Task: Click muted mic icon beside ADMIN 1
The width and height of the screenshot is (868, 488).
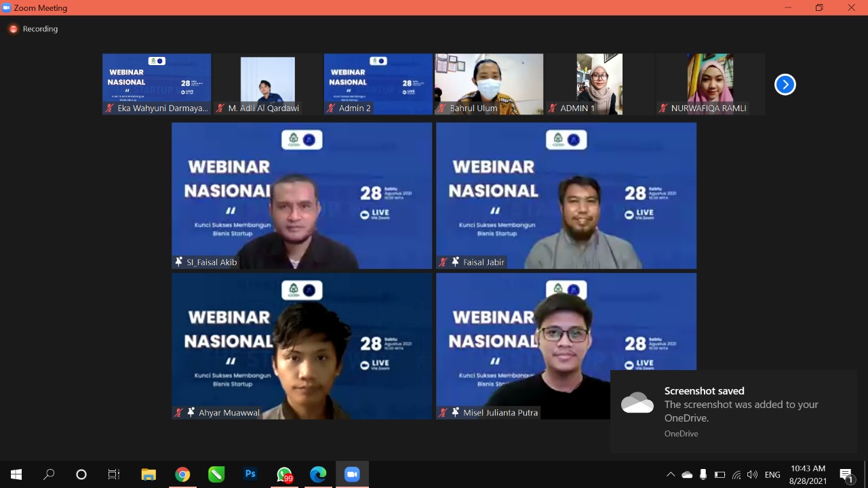Action: [553, 108]
